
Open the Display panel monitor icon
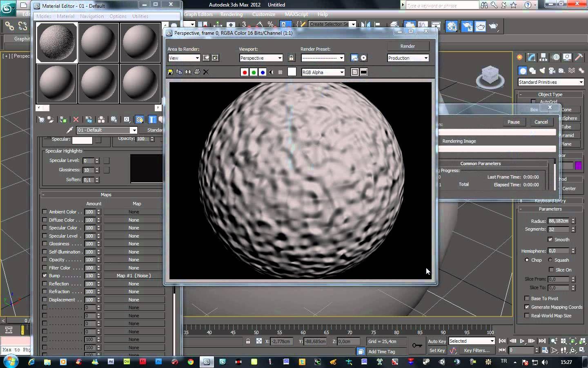567,57
